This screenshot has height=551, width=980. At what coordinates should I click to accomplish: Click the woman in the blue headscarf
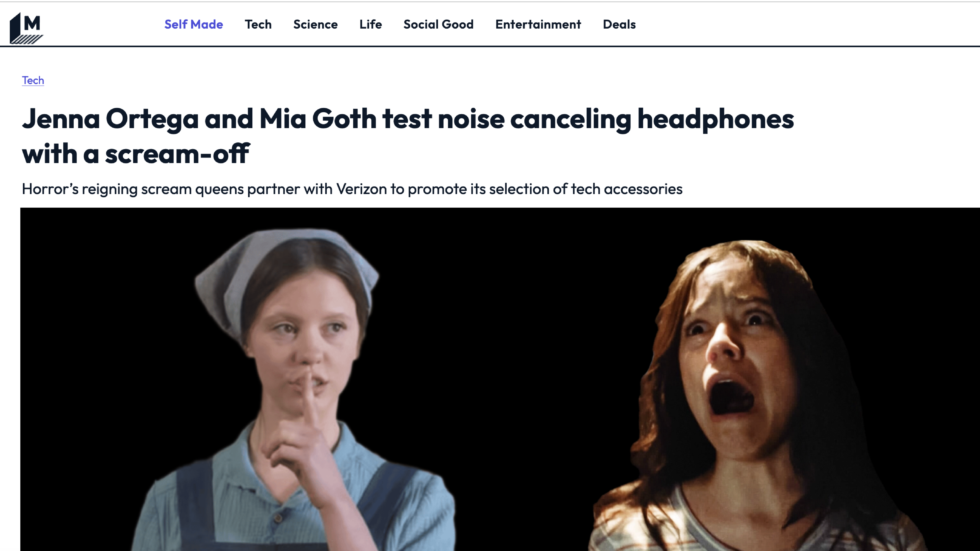[x=293, y=388]
